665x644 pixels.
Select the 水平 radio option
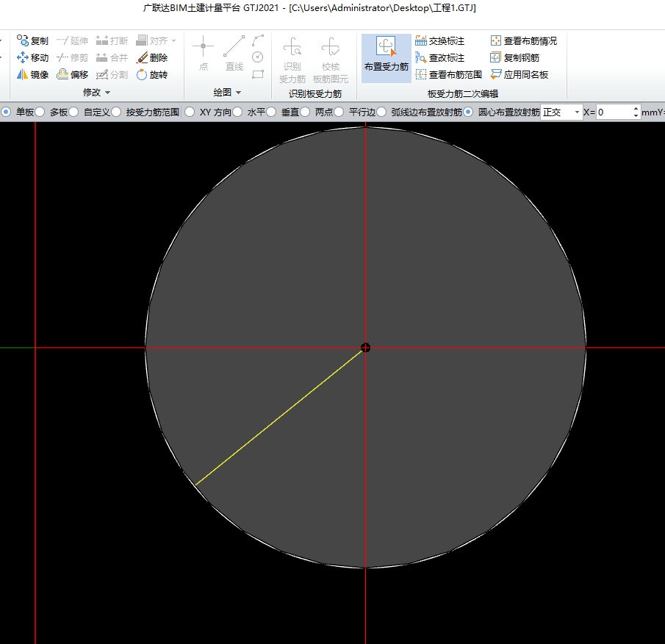pos(237,112)
